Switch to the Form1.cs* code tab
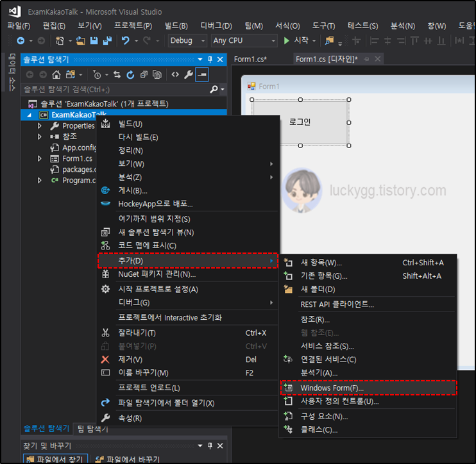 coord(250,59)
